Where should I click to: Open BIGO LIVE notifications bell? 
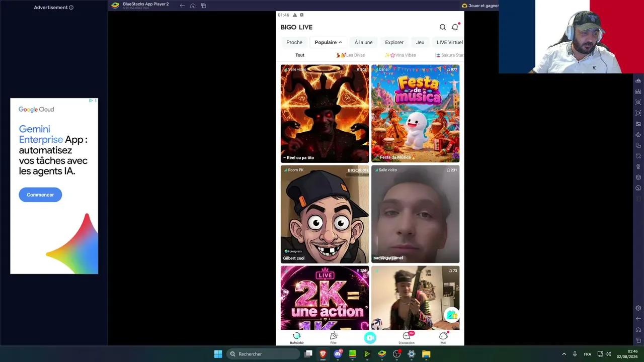click(x=455, y=27)
